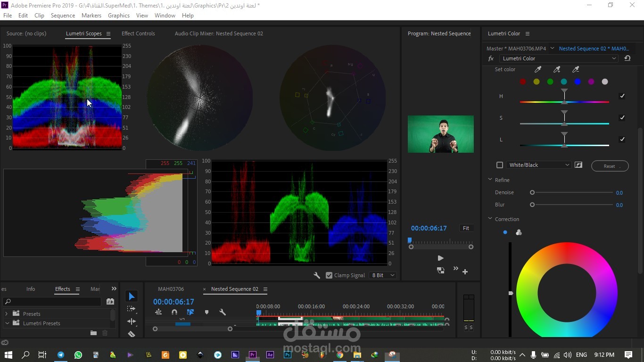Select the Set color eyedropper
The height and width of the screenshot is (362, 644).
click(x=538, y=70)
